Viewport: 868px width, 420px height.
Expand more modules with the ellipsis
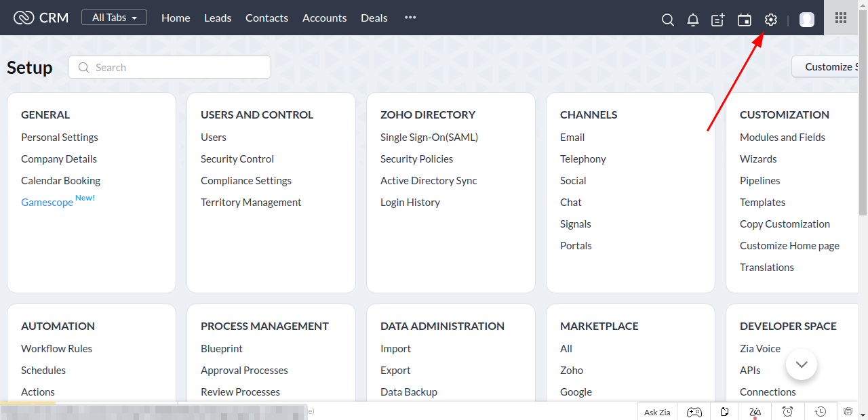point(410,18)
